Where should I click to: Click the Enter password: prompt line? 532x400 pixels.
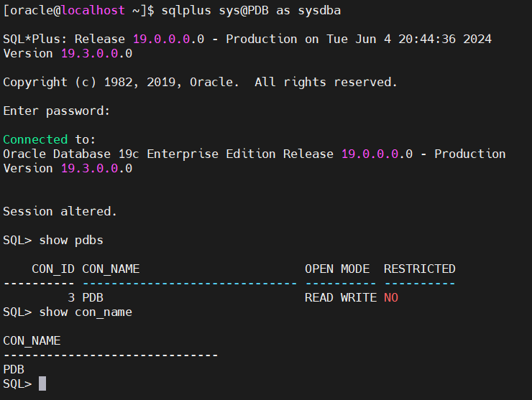tap(57, 111)
